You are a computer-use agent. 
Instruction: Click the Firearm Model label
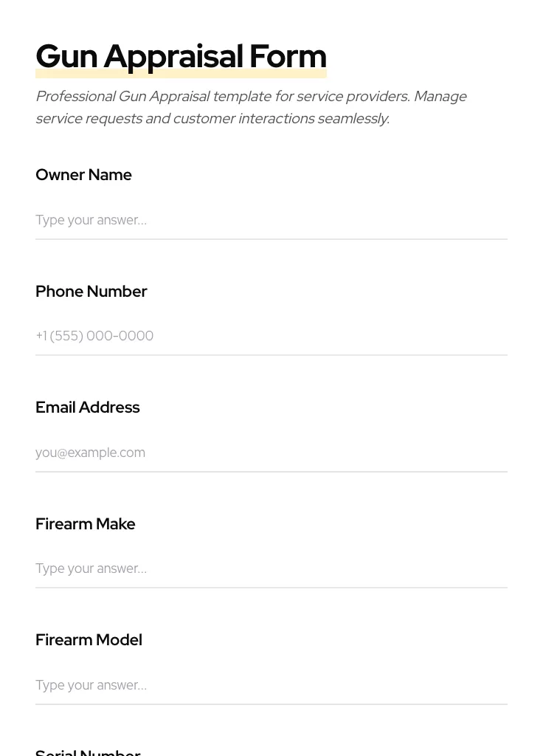point(89,640)
